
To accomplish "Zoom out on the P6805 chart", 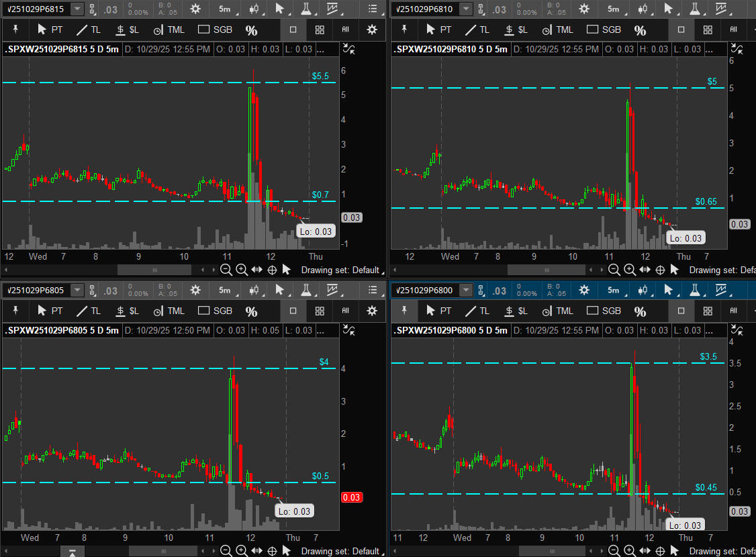I will point(226,551).
